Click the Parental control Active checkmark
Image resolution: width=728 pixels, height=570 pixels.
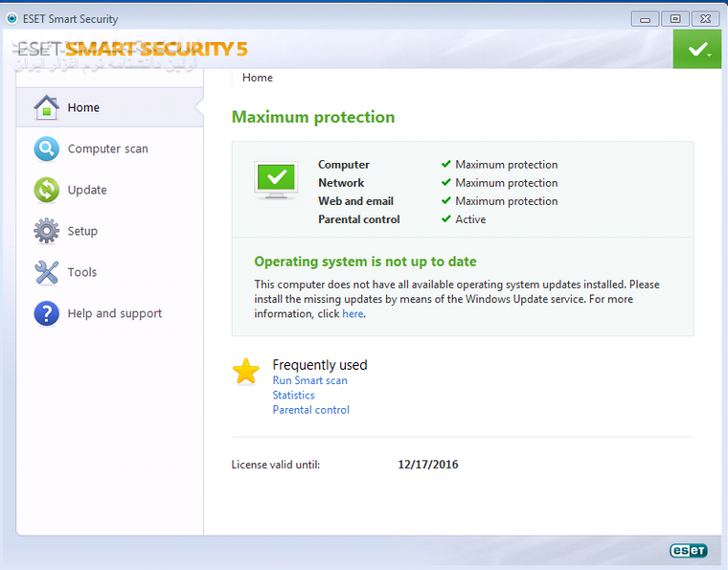pyautogui.click(x=446, y=218)
